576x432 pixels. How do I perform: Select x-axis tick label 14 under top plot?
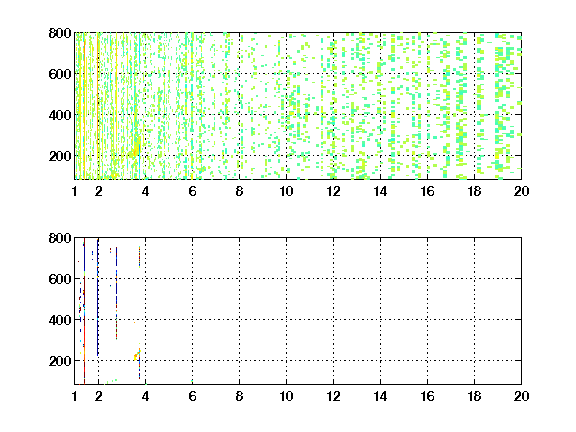pyautogui.click(x=380, y=191)
